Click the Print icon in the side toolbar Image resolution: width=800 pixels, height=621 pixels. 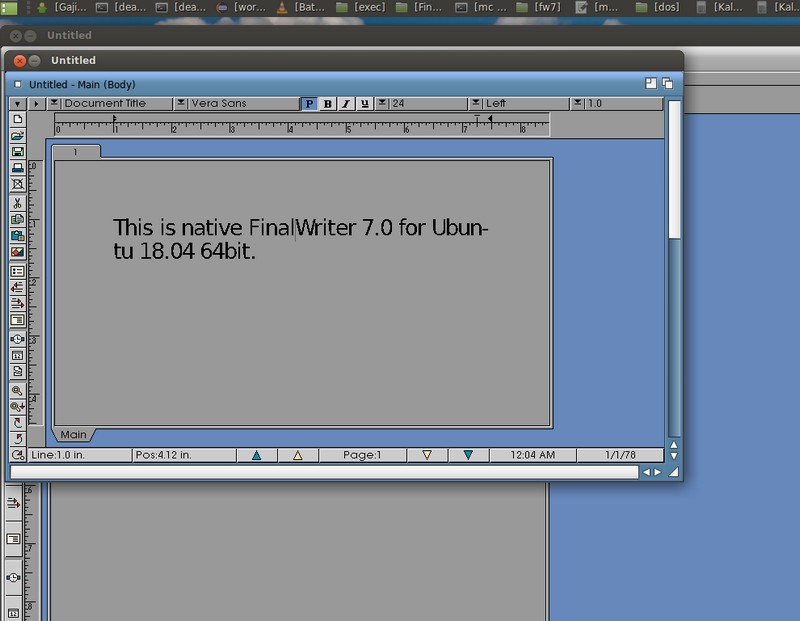pyautogui.click(x=17, y=168)
